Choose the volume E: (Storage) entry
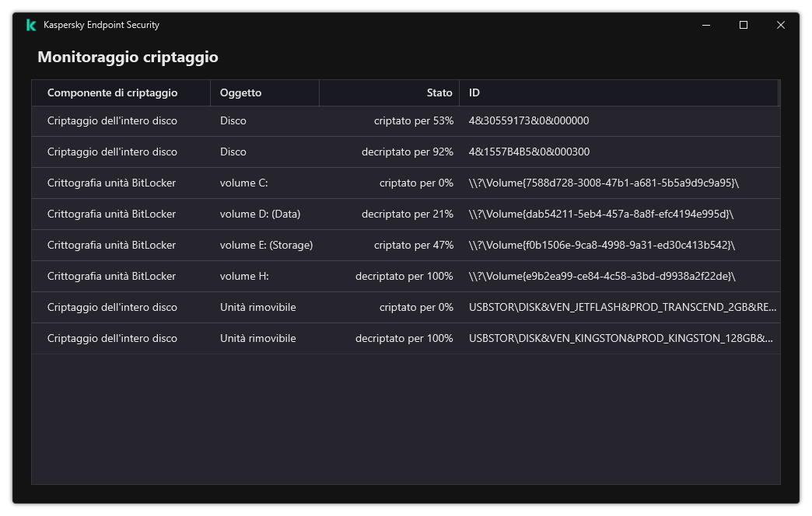This screenshot has width=812, height=516. [266, 245]
